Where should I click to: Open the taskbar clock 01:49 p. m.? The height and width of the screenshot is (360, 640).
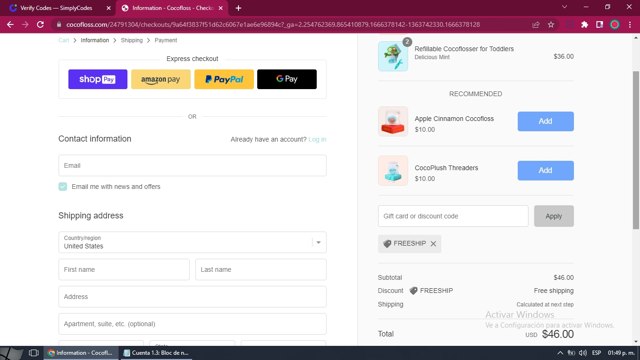pos(621,353)
